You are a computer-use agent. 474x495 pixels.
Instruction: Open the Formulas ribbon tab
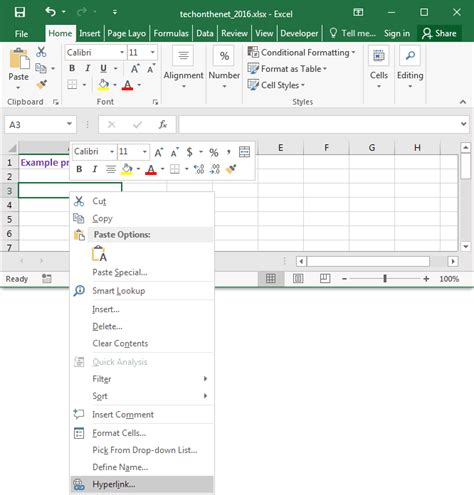tap(171, 33)
